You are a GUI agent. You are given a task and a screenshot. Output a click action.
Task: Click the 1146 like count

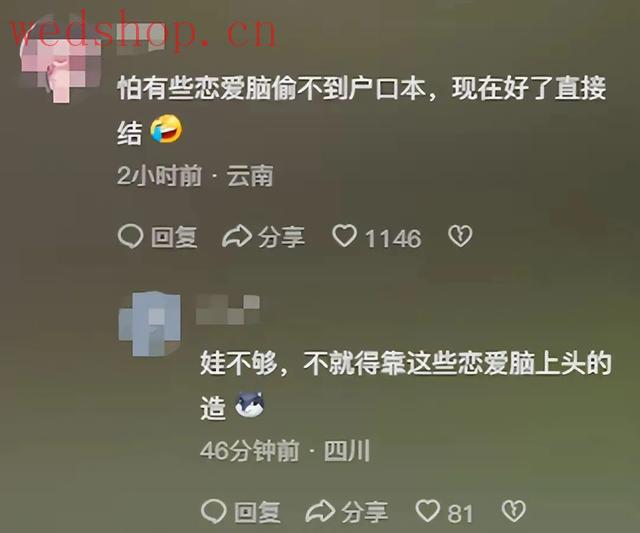[x=393, y=238]
